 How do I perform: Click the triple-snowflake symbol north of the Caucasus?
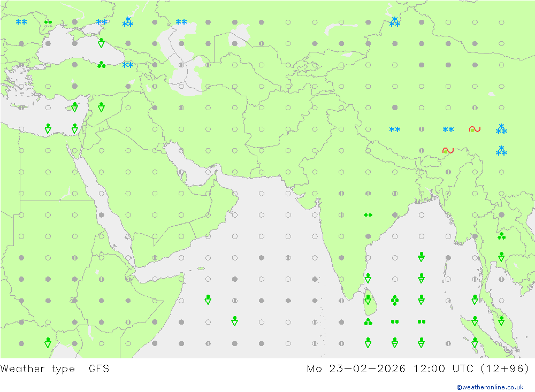[128, 22]
